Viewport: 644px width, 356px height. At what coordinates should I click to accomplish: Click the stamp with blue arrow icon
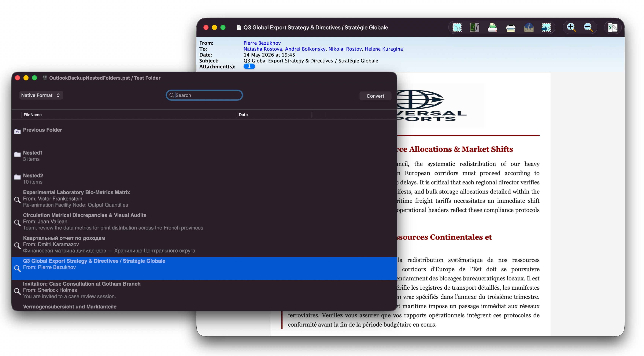(546, 28)
